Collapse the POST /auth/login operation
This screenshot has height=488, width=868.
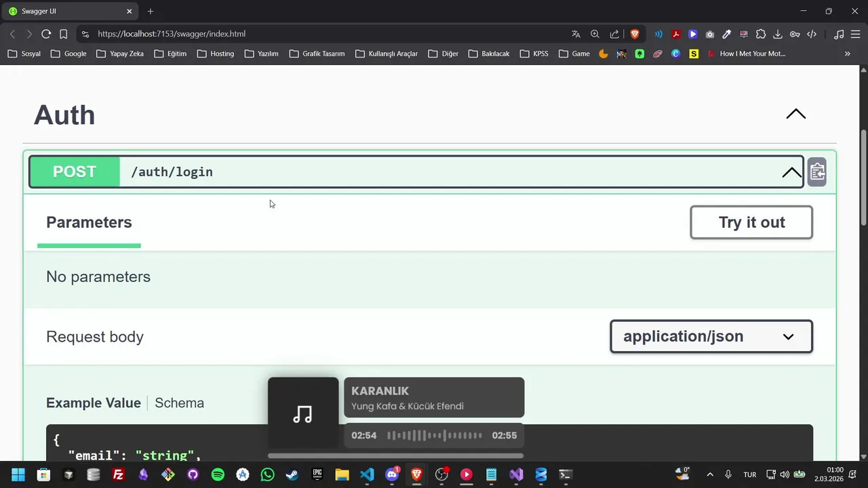click(791, 173)
